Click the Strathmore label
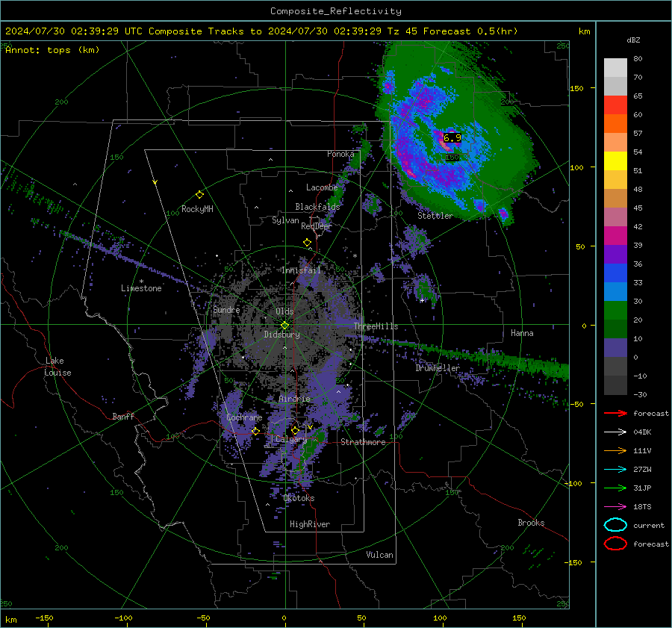Viewport: 672px width, 628px height. click(x=363, y=442)
